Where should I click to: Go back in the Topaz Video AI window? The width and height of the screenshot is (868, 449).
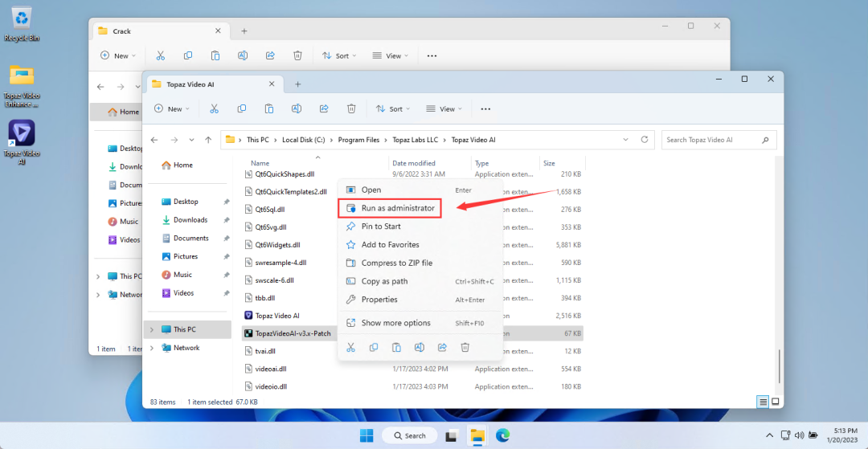coord(154,140)
